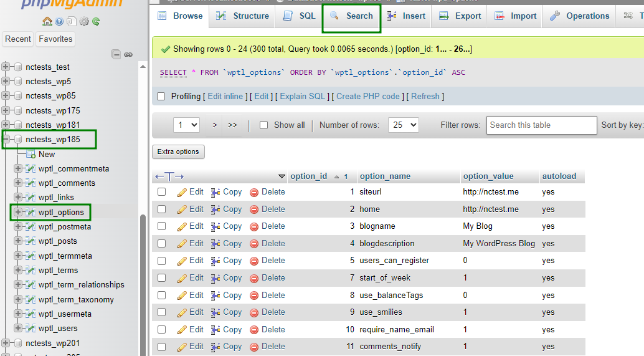Click the red Delete icon for blogname row
644x356 pixels.
tap(254, 226)
